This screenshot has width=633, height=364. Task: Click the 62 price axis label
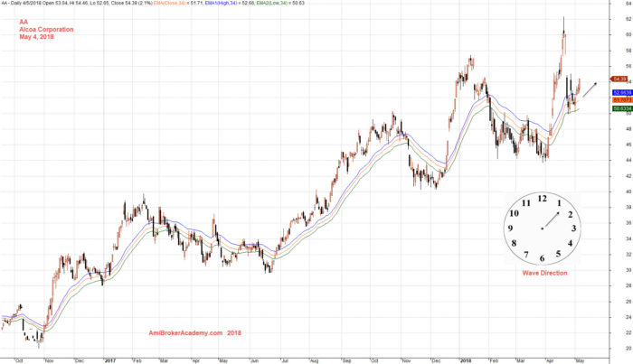[x=629, y=19]
